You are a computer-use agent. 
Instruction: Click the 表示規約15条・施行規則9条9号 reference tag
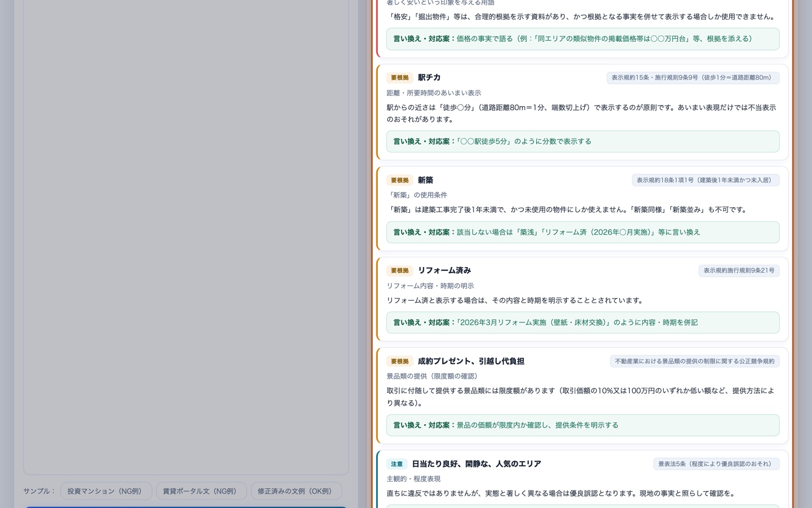click(x=693, y=78)
